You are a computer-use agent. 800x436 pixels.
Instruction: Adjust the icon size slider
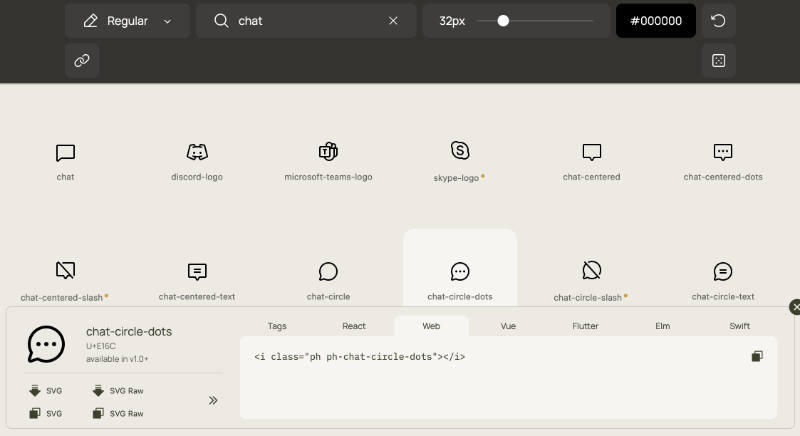click(535, 21)
